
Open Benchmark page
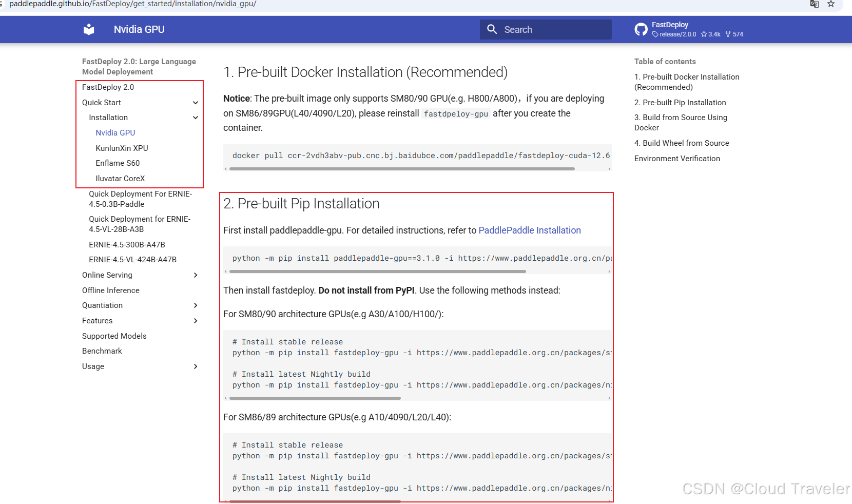[x=102, y=351]
